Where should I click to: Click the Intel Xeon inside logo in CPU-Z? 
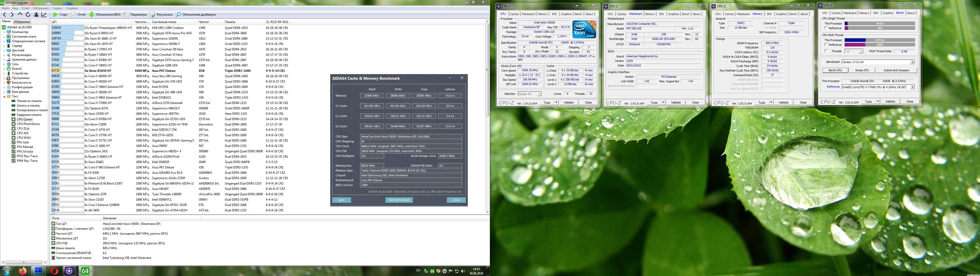(584, 30)
